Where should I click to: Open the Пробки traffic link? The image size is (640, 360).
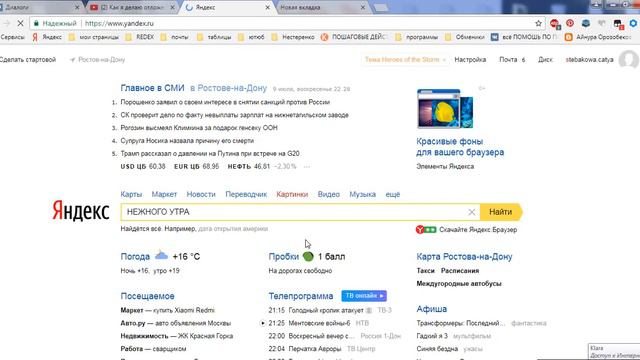(284, 256)
